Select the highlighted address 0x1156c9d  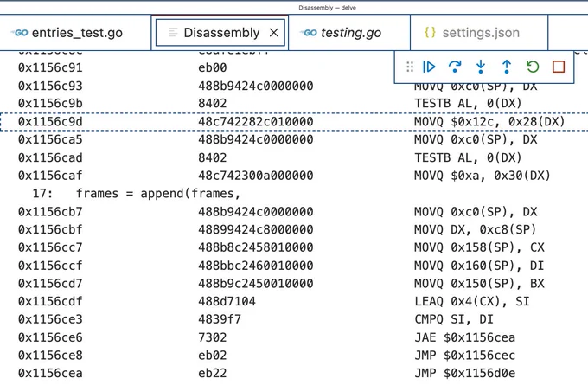coord(50,122)
